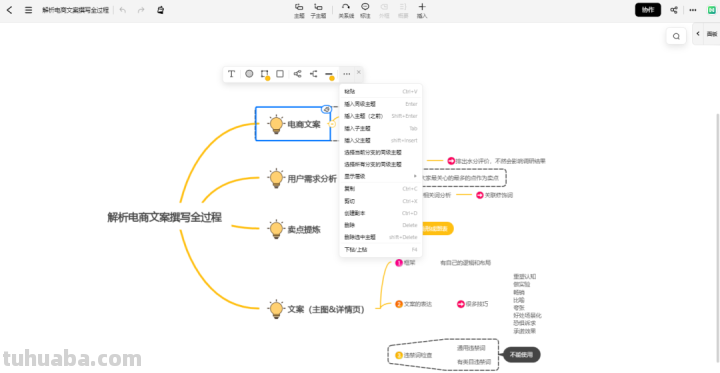Choose 插入同级主题 in context menu

pos(381,104)
